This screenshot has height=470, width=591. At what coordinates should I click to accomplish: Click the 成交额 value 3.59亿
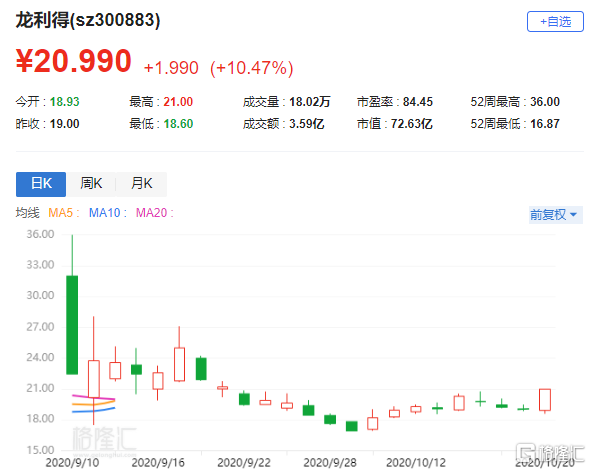coord(306,124)
